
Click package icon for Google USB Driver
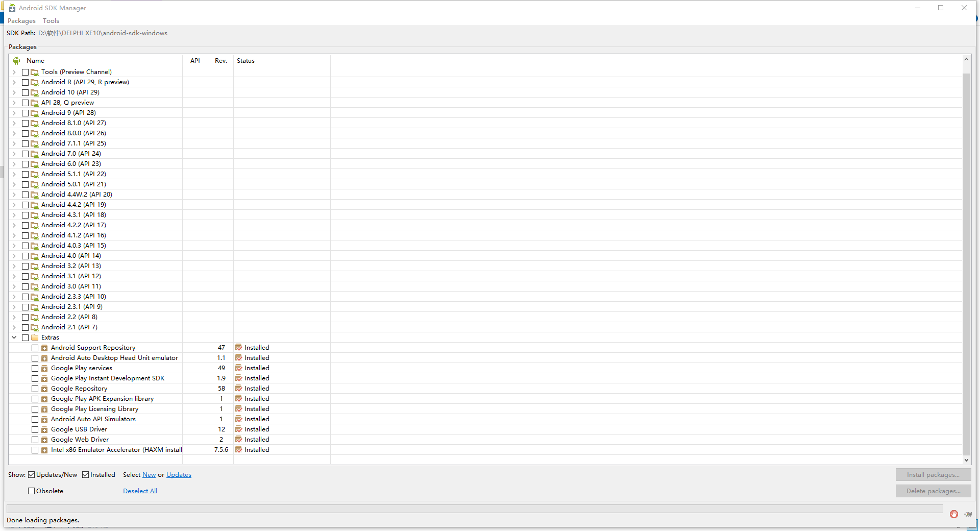(44, 429)
